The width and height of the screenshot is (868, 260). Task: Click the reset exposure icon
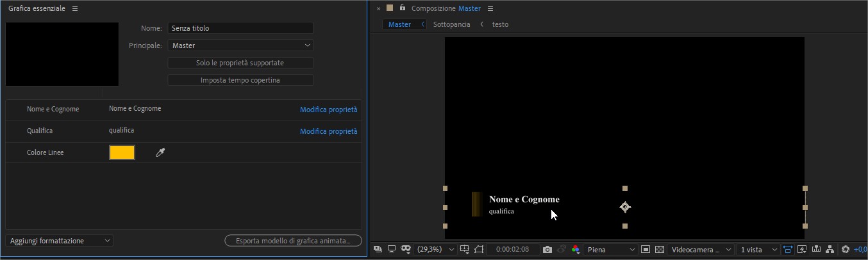(x=845, y=249)
